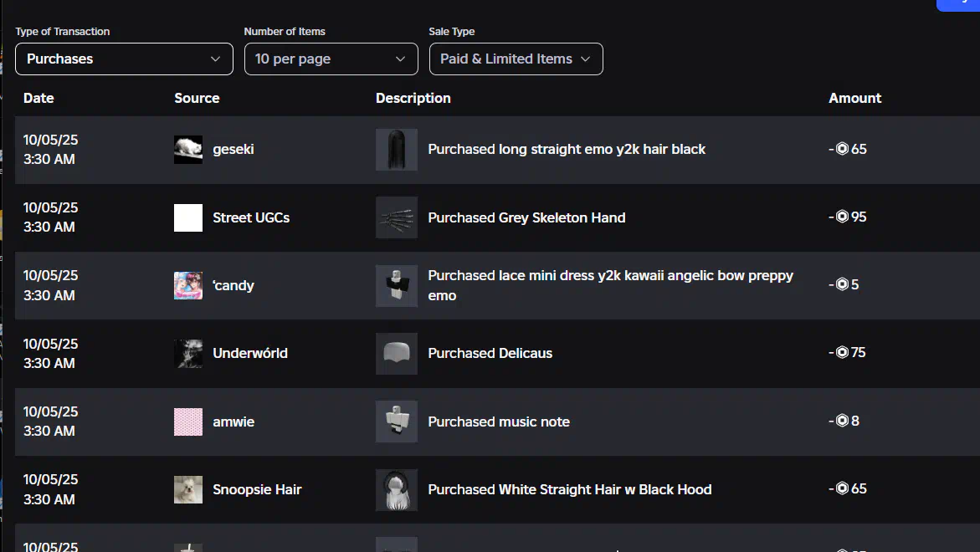
Task: Click geseki seller avatar icon
Action: click(x=188, y=150)
